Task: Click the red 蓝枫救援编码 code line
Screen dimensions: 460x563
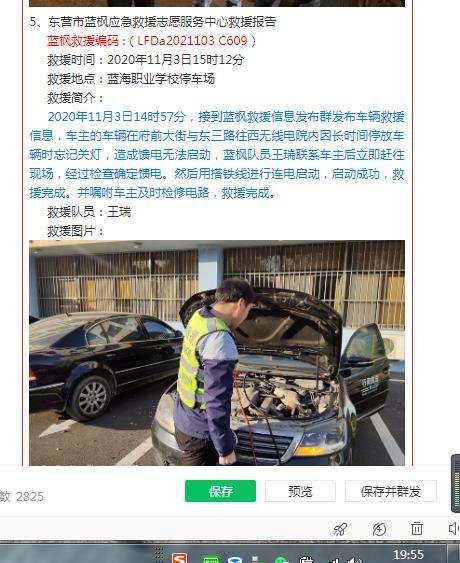Action: pyautogui.click(x=152, y=41)
